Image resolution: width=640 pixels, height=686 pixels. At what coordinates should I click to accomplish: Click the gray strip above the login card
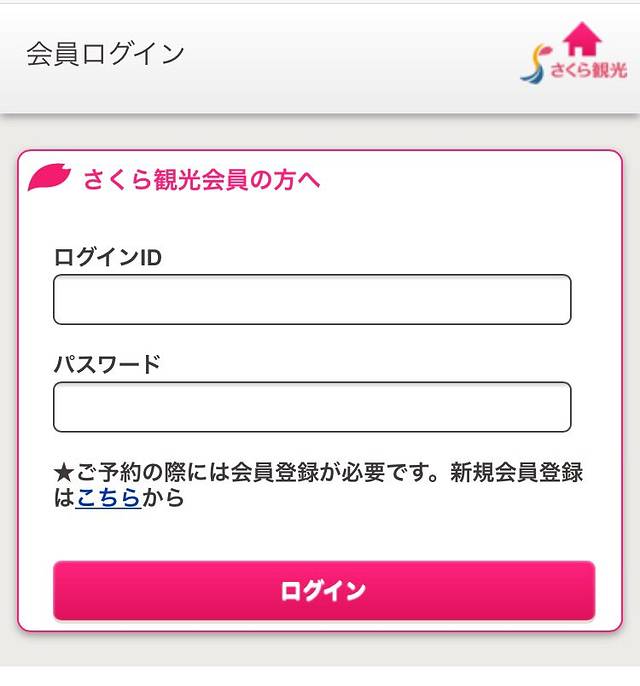point(320,132)
